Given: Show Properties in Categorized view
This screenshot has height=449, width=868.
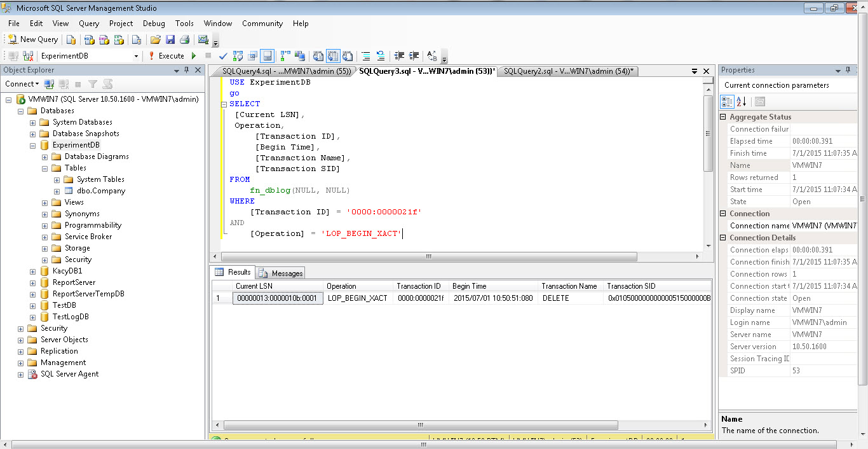Looking at the screenshot, I should 728,102.
